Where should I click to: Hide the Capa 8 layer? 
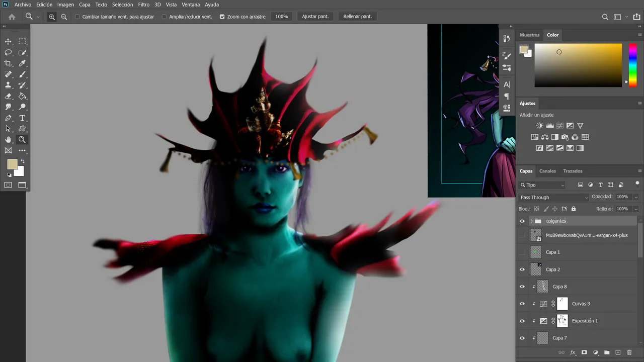click(522, 287)
